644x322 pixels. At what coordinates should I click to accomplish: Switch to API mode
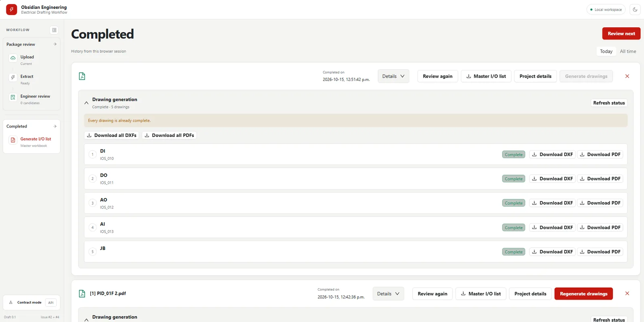click(51, 303)
